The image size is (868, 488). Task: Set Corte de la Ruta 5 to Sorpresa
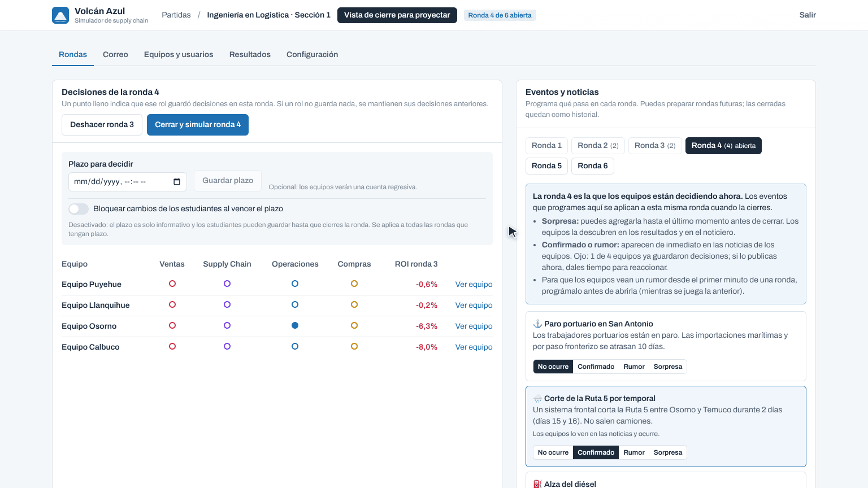point(668,452)
